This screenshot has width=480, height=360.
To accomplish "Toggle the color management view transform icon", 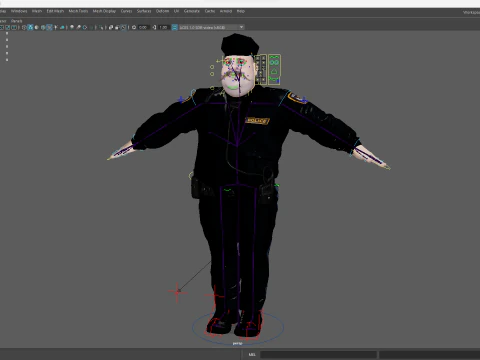I will (x=175, y=27).
